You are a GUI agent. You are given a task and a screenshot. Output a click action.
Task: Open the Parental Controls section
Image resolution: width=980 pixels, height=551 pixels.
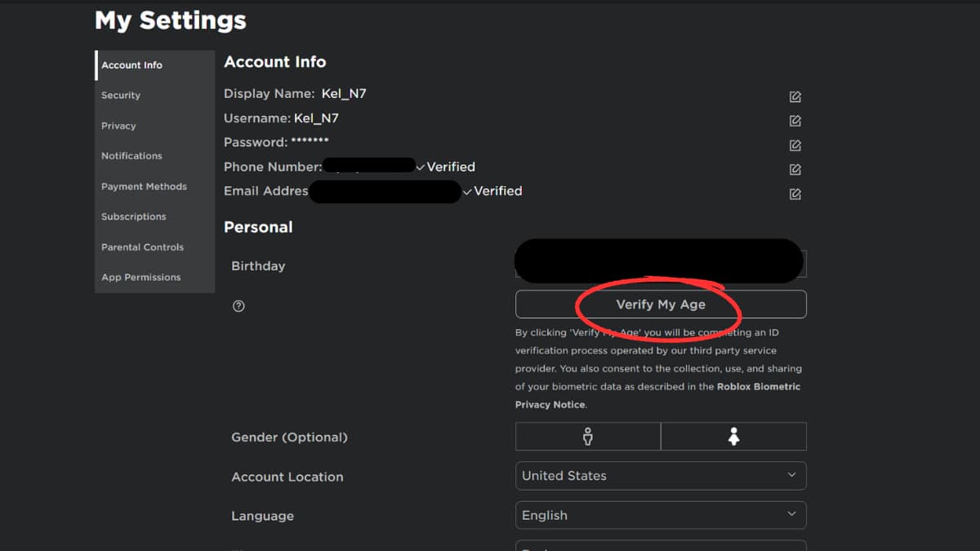(x=142, y=247)
